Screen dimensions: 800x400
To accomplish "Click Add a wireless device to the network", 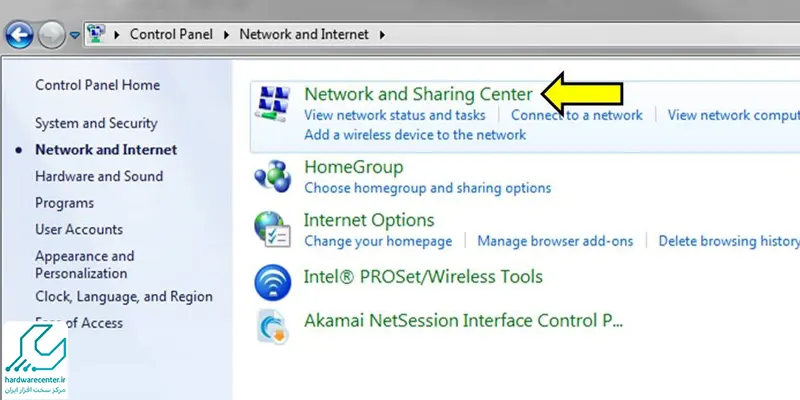I will 415,135.
